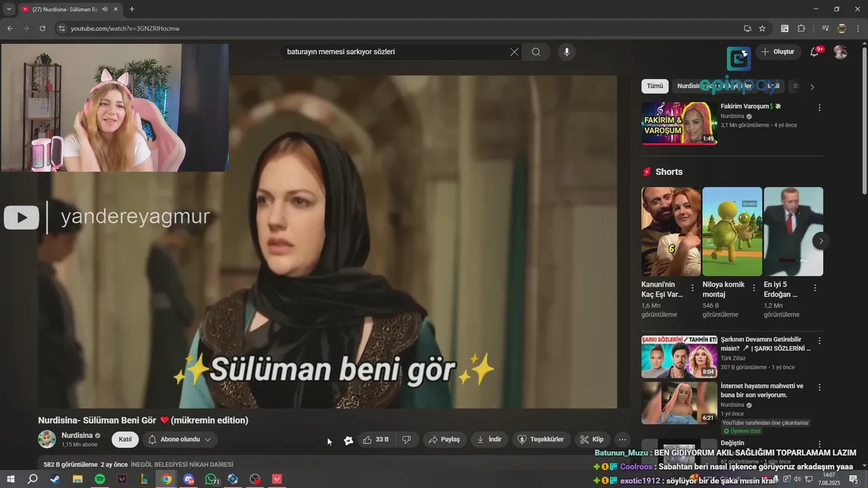This screenshot has width=868, height=488.
Task: Run search with the magnifier button
Action: 536,52
